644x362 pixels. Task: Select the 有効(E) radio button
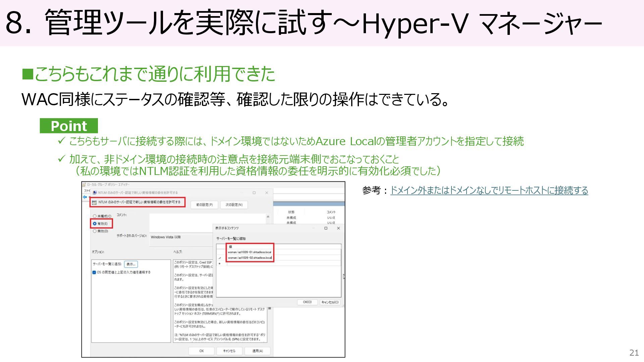coord(95,224)
